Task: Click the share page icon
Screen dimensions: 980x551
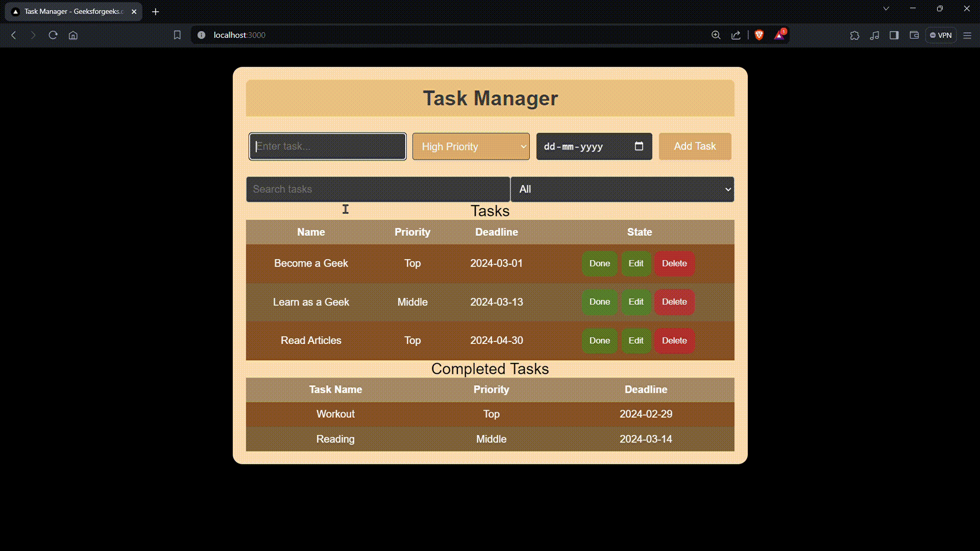Action: 736,35
